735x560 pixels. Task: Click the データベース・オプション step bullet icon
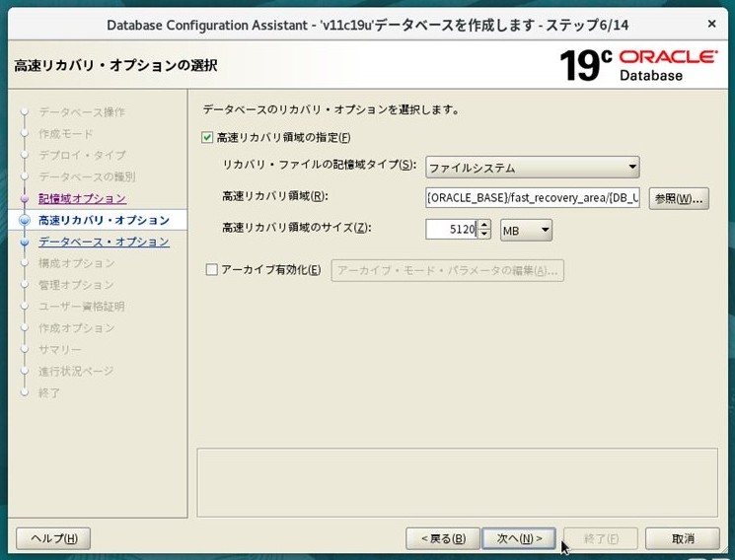(25, 242)
